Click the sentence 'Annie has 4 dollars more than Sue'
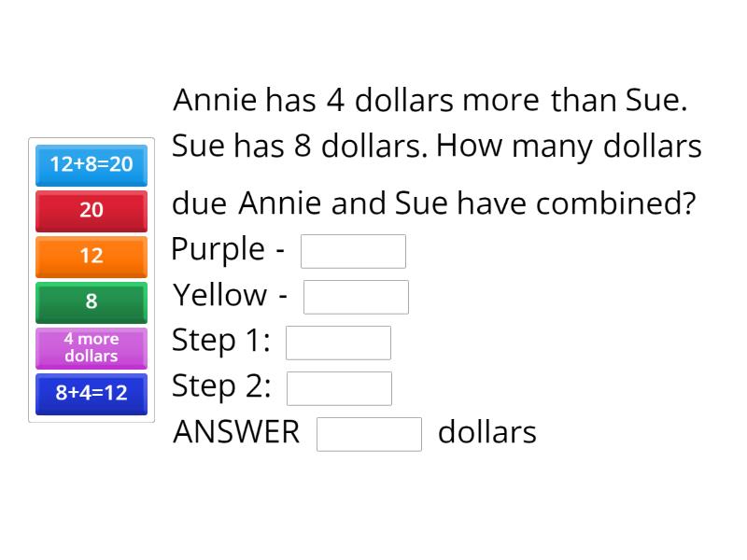Viewport: 747px width, 560px height. tap(430, 101)
